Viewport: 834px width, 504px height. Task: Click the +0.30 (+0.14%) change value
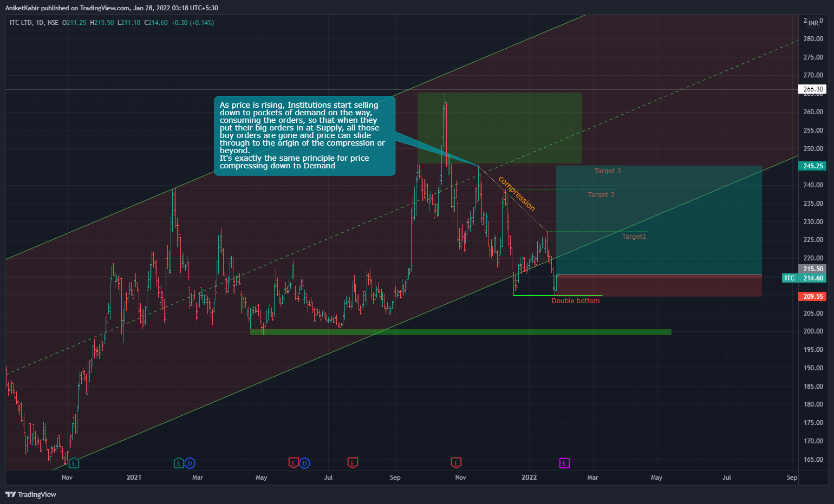tap(193, 23)
